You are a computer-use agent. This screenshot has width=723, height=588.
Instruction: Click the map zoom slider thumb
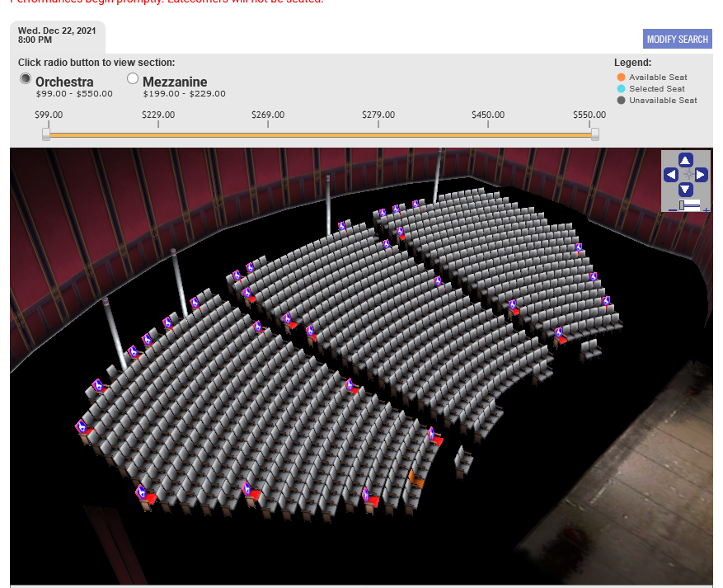(680, 205)
